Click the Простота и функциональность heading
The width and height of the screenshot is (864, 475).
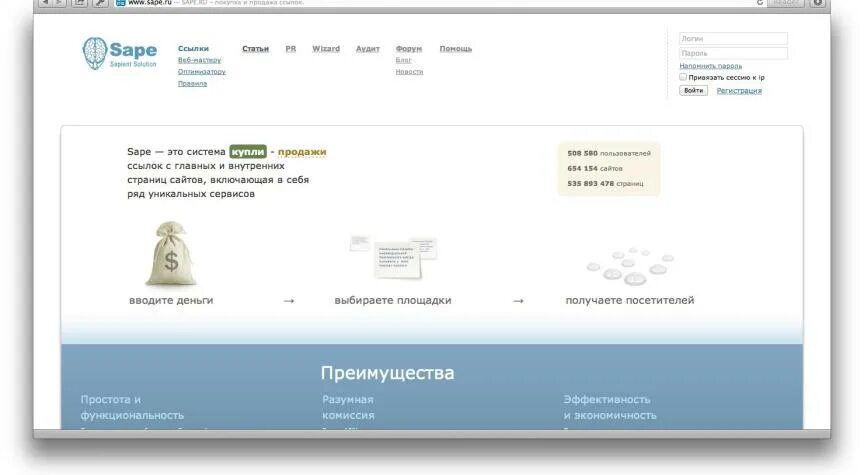tap(132, 407)
